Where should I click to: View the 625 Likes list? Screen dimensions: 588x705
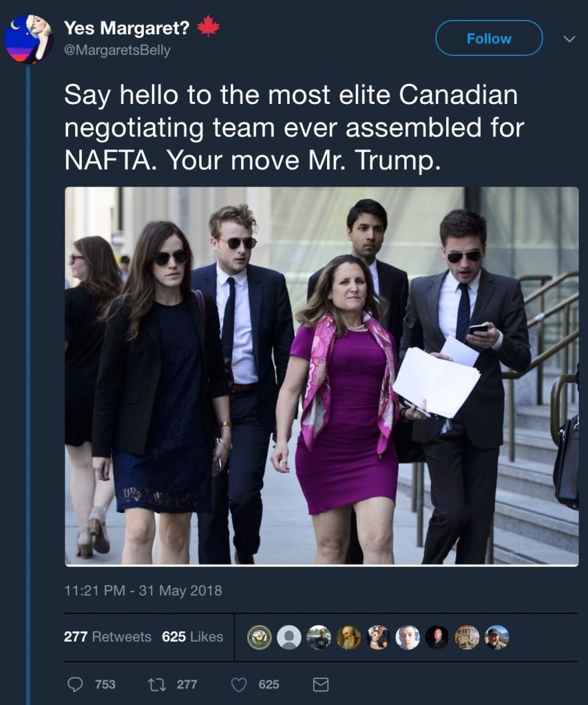(192, 637)
